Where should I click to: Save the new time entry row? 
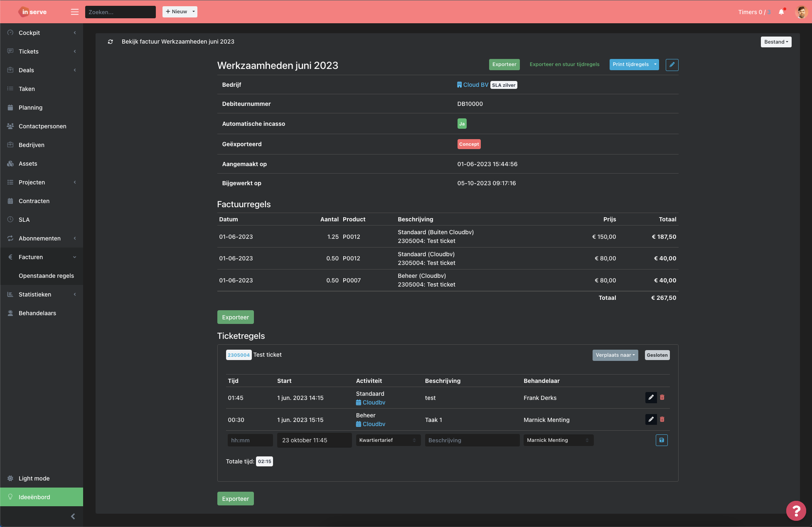[x=662, y=440]
